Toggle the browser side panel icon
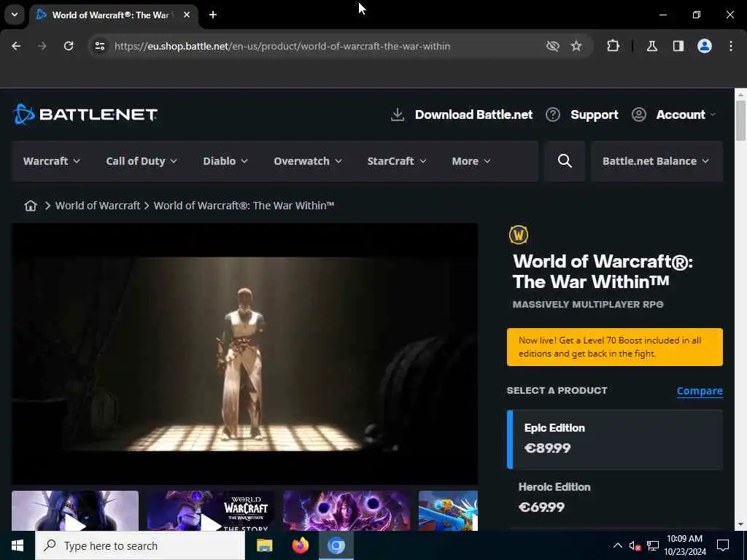Image resolution: width=747 pixels, height=560 pixels. [678, 46]
